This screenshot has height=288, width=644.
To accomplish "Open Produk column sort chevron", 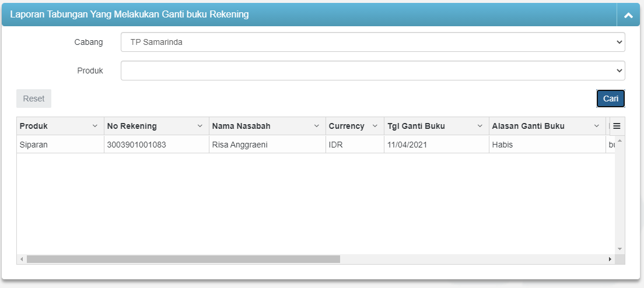I will [x=95, y=126].
